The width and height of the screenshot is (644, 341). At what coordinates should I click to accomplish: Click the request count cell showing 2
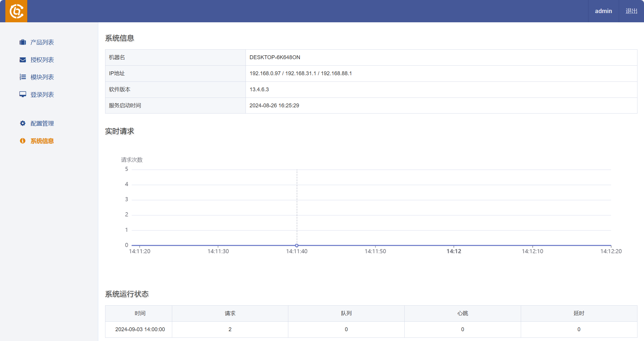point(230,329)
